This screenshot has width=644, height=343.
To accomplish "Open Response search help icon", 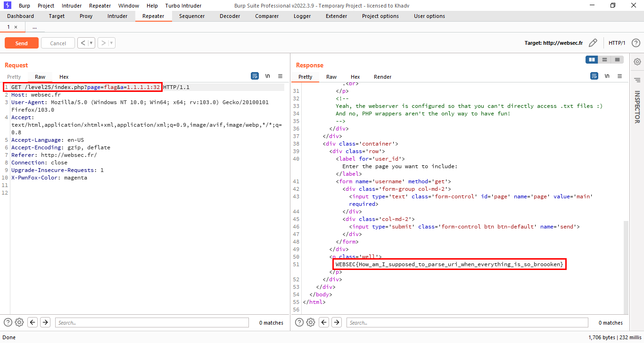I will click(299, 322).
